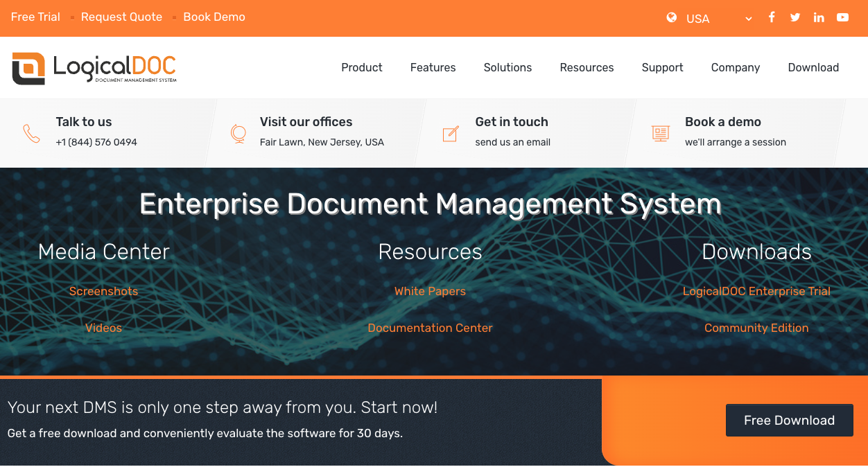Open the Download menu
This screenshot has height=467, width=868.
click(814, 67)
